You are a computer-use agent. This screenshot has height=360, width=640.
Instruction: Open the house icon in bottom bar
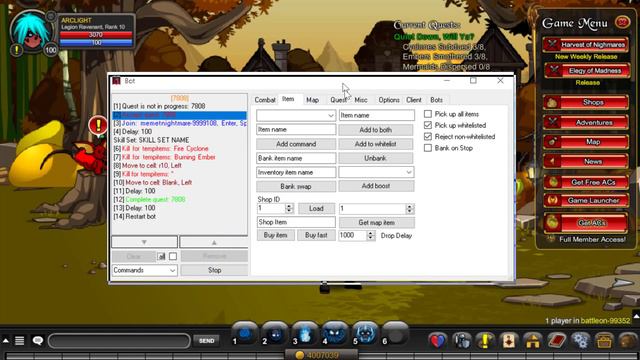coord(533,340)
